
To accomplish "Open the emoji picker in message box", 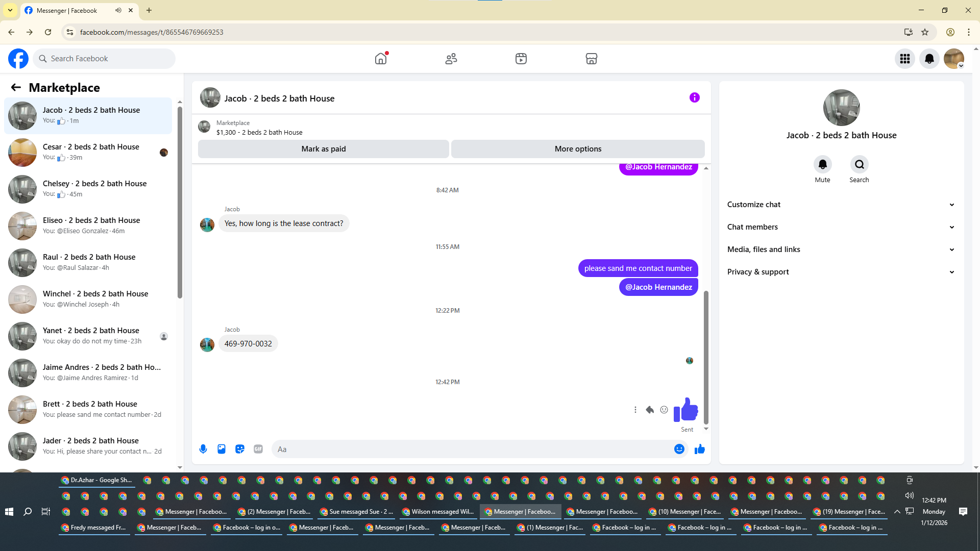I will coord(679,449).
